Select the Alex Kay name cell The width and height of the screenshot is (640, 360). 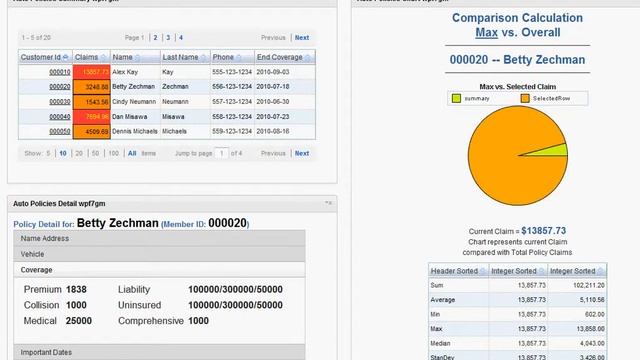[x=135, y=72]
